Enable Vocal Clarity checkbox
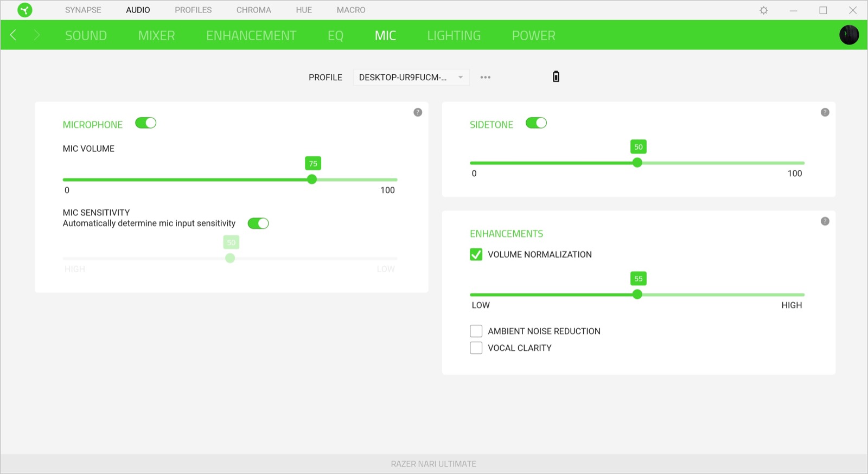Viewport: 868px width, 474px height. pos(476,348)
